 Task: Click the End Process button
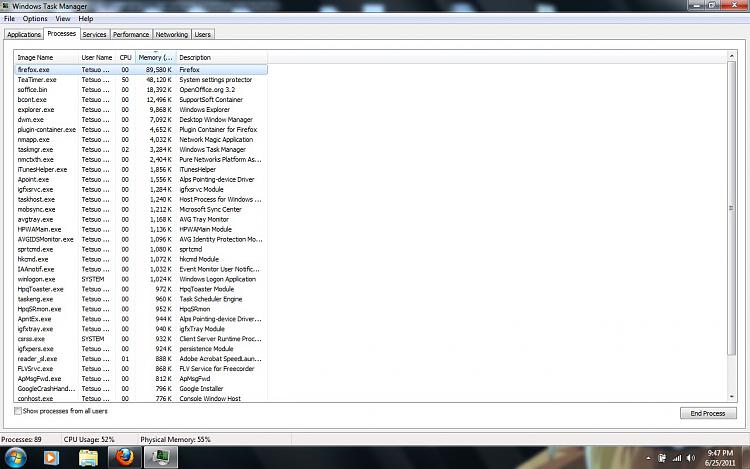click(x=708, y=413)
